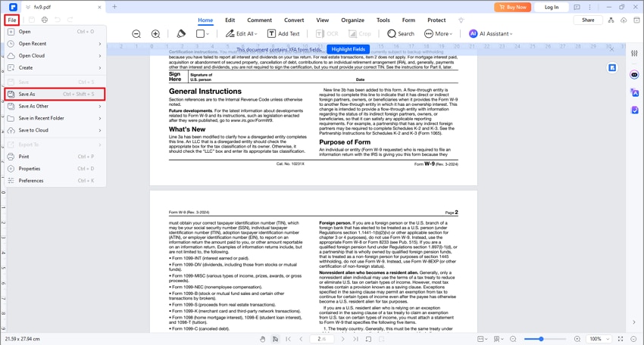Open the 100% zoom level dropdown
This screenshot has width=644, height=345.
599,339
